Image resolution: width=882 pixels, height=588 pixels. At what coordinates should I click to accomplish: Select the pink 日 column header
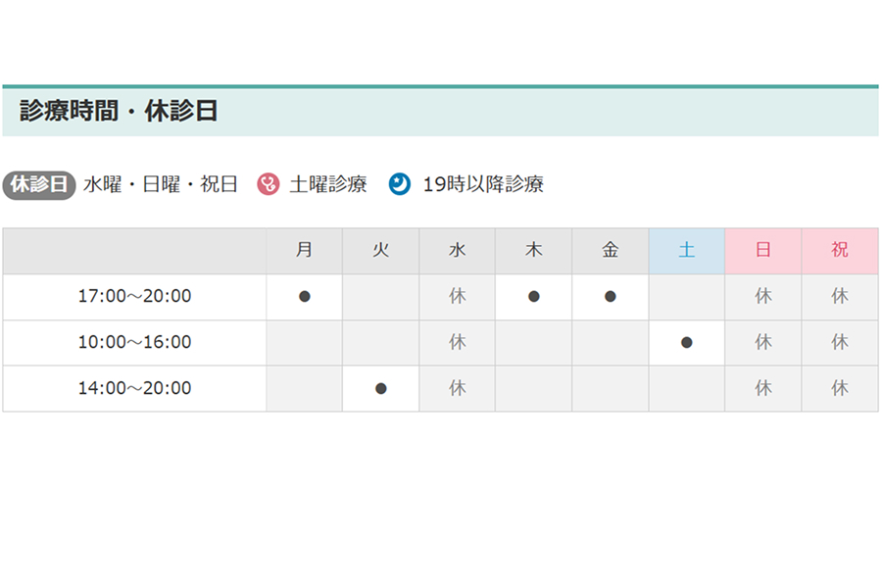point(762,251)
